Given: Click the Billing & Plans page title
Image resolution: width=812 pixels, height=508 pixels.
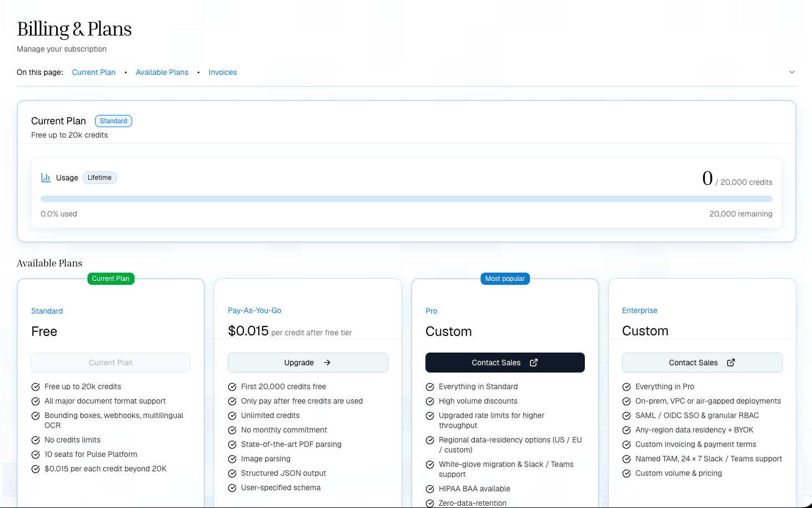Looking at the screenshot, I should pyautogui.click(x=74, y=29).
